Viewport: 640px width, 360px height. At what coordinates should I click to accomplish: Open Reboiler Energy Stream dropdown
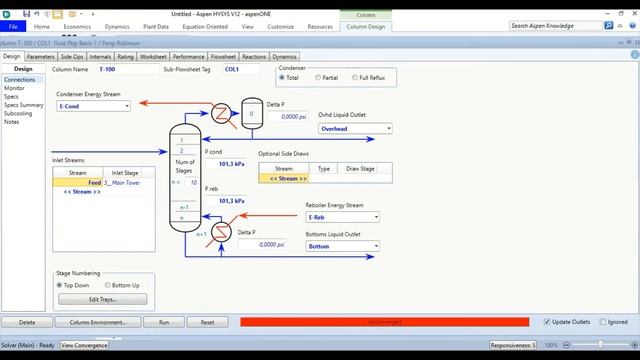376,217
